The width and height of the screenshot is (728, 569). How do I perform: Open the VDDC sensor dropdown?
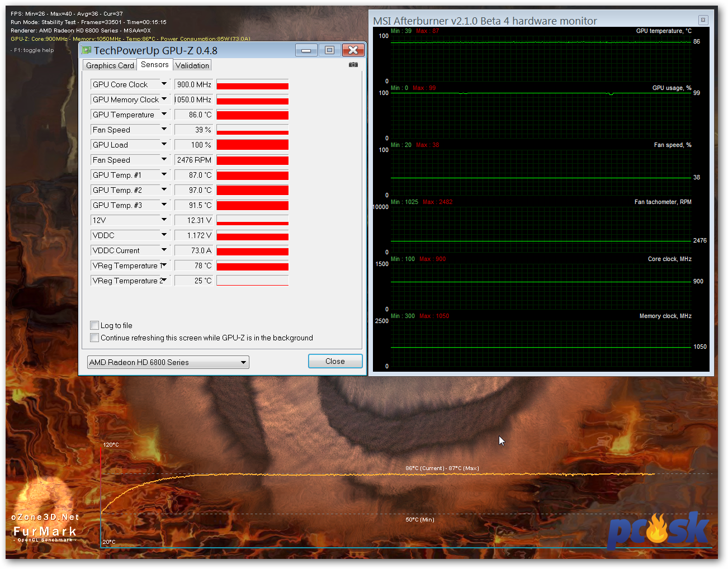[x=164, y=235]
